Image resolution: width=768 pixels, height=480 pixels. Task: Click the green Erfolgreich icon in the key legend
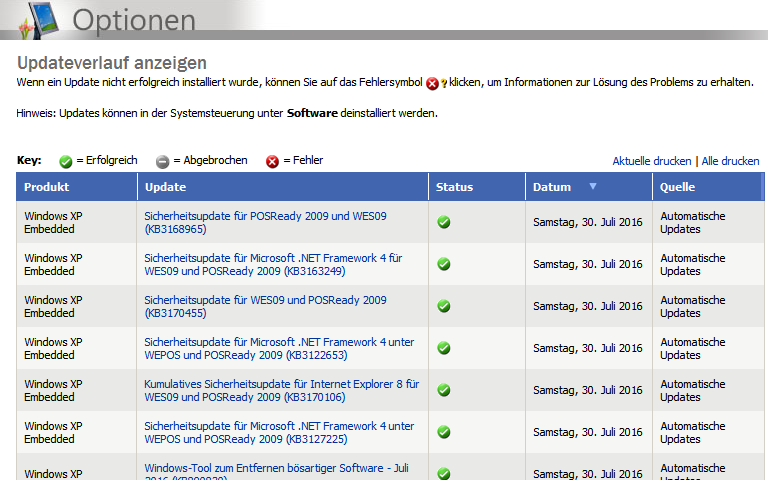click(x=66, y=161)
